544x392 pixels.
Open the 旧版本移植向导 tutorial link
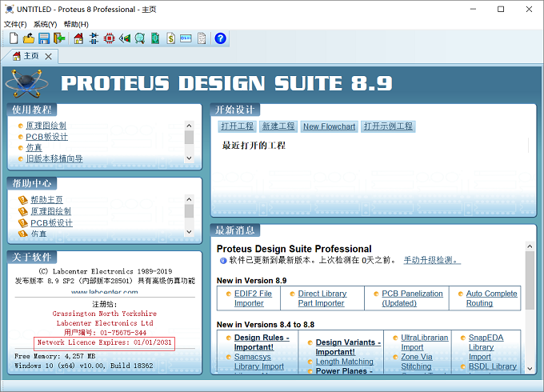tap(54, 159)
